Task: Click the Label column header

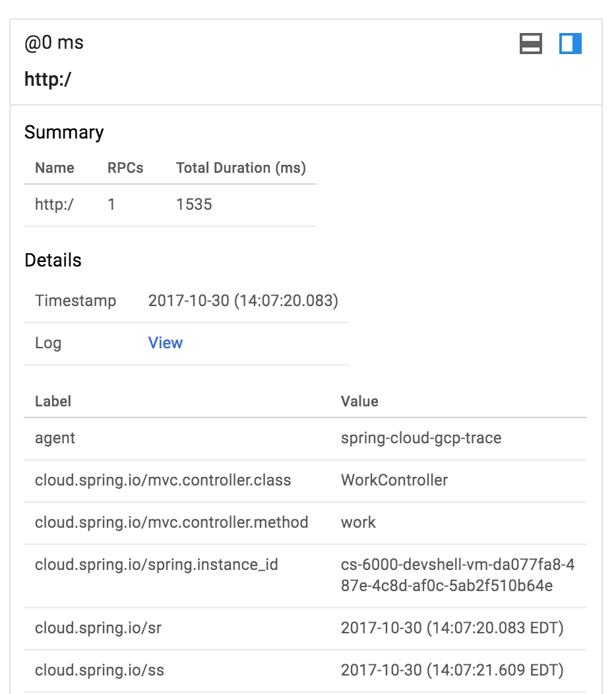Action: point(53,401)
